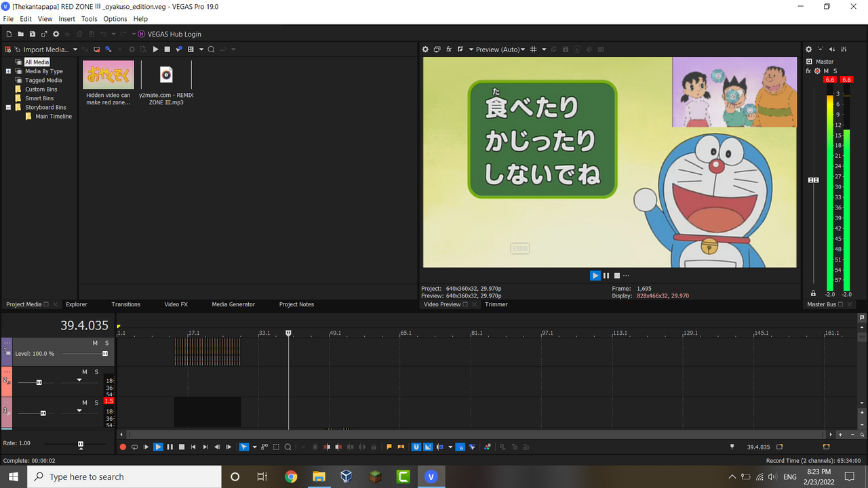868x488 pixels.
Task: Adjust the Master bus volume fader
Action: tap(814, 180)
